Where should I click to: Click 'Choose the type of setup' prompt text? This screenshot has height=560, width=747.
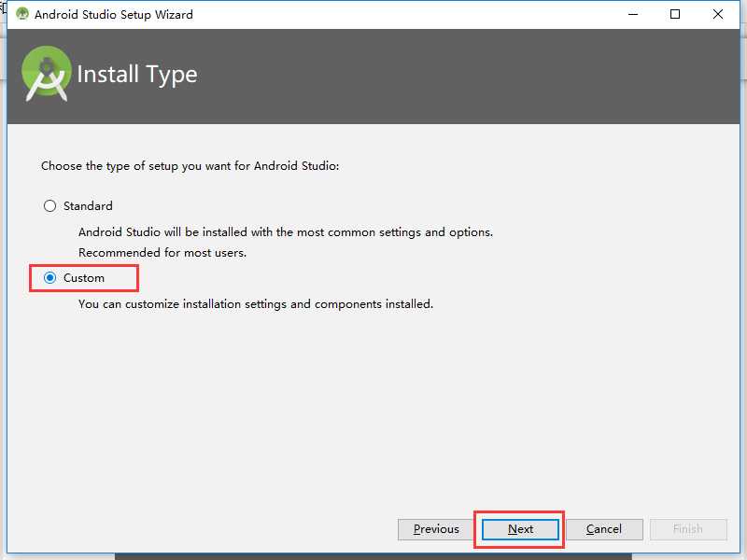[190, 166]
